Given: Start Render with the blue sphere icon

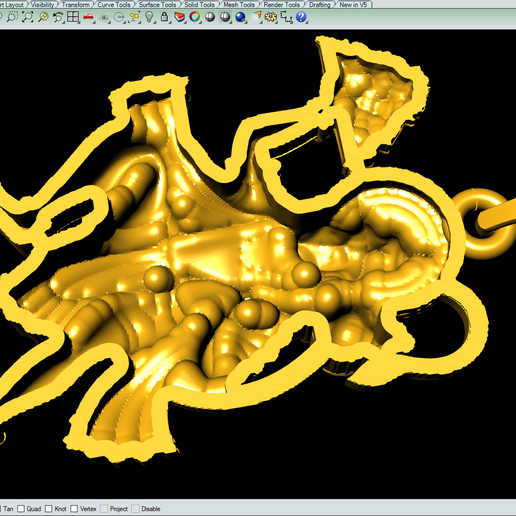Looking at the screenshot, I should click(240, 17).
